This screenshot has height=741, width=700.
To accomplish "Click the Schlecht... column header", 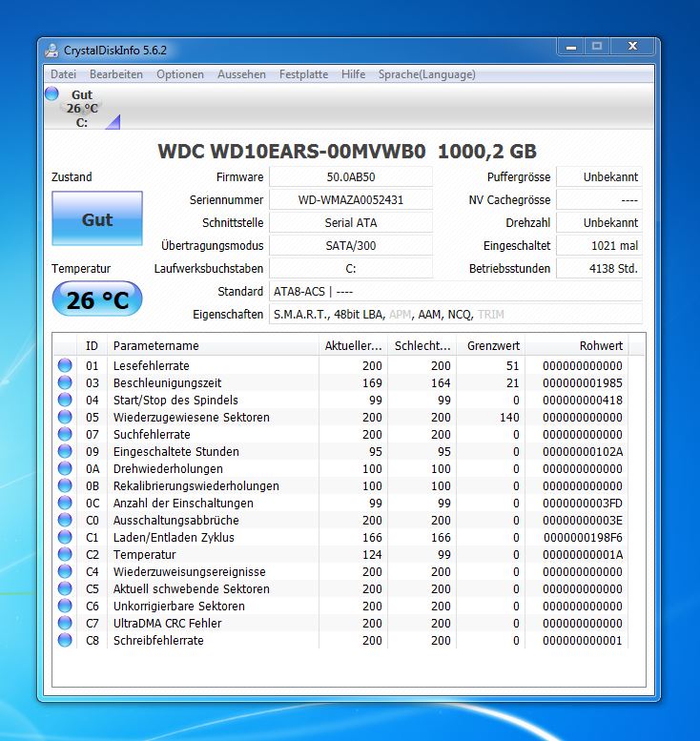I will (422, 345).
